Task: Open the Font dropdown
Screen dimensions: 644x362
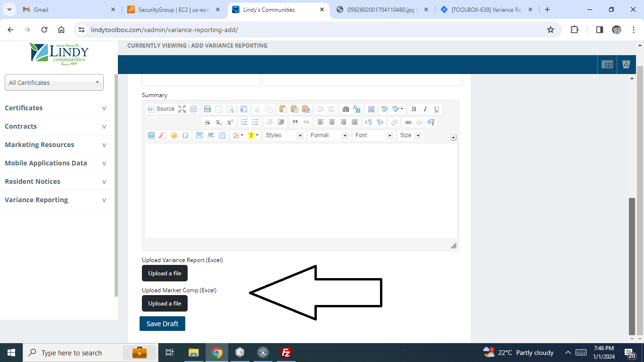Action: (x=374, y=135)
